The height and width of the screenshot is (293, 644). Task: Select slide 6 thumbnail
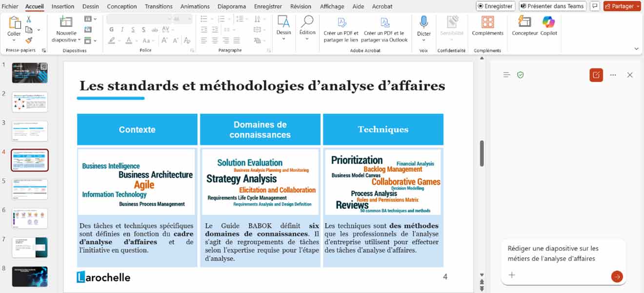(30, 218)
